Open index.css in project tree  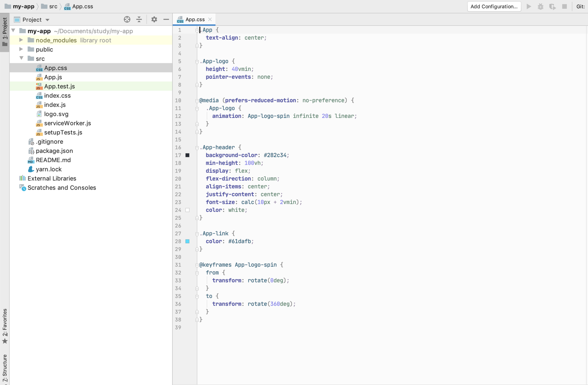91,96
